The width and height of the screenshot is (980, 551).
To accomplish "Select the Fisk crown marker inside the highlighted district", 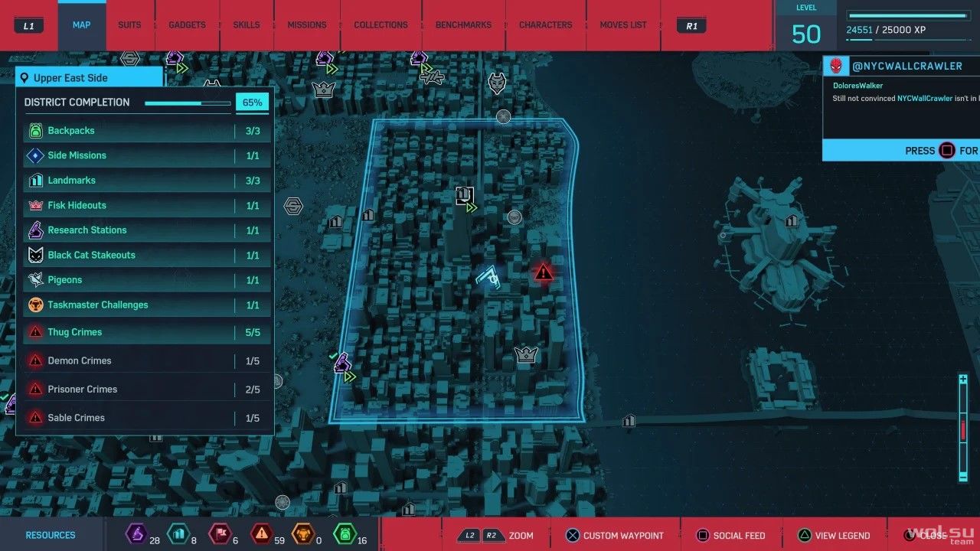I will click(x=526, y=354).
